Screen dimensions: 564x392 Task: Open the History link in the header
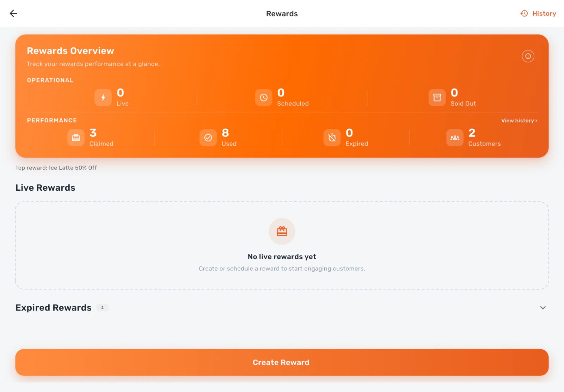[x=538, y=13]
